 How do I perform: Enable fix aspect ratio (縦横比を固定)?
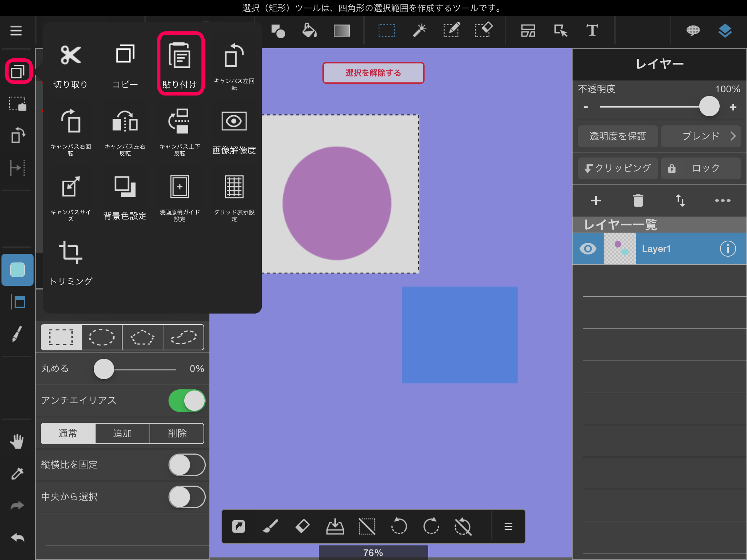tap(187, 465)
